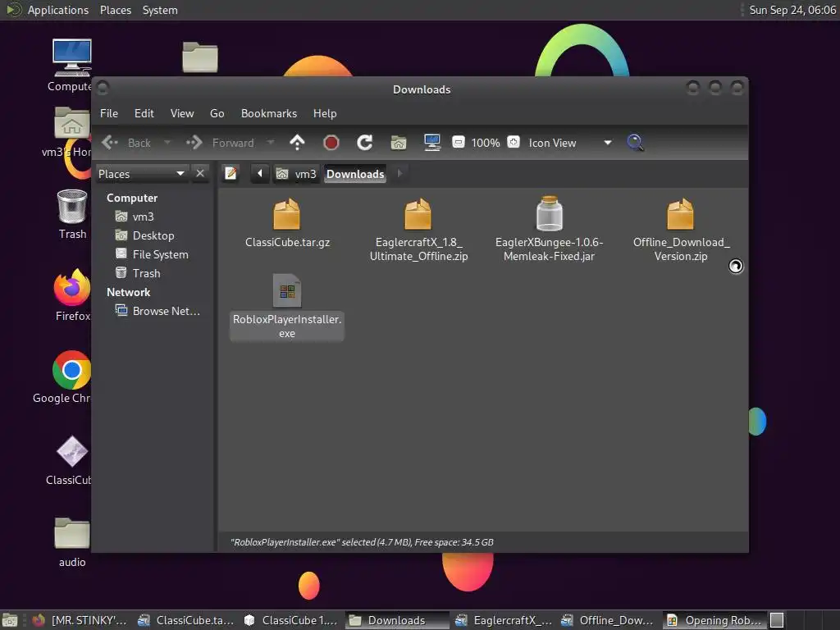Switch to ClassiCube.ta... taskbar window
This screenshot has height=630, width=840.
(x=185, y=620)
